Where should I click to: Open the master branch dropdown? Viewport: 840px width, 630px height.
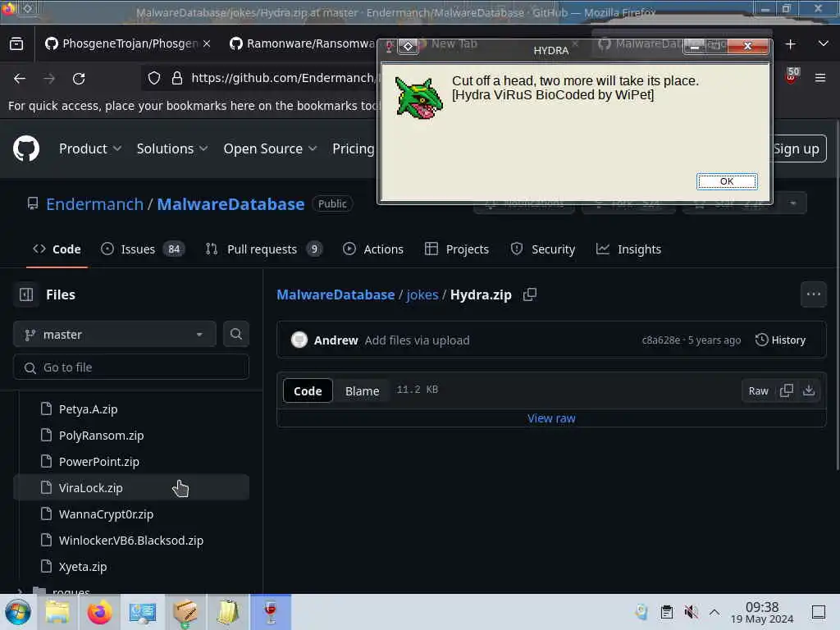[115, 335]
